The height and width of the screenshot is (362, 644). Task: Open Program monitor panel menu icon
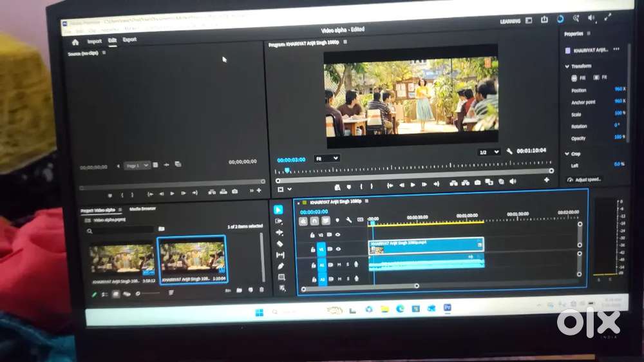point(345,42)
